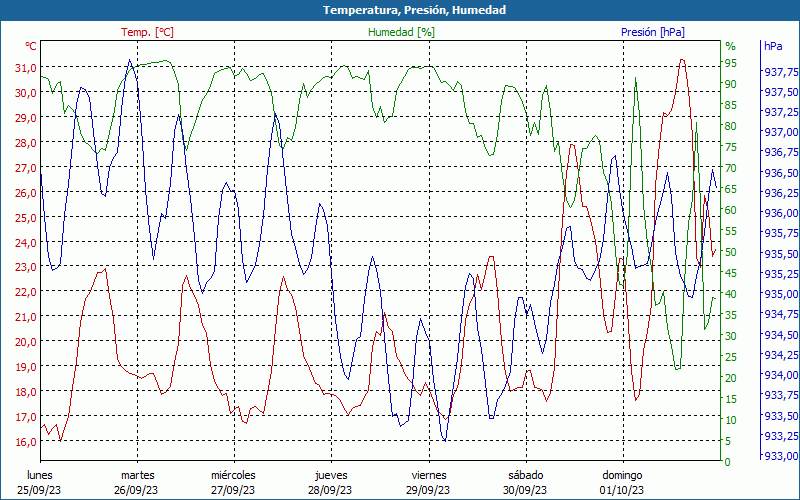
Task: Click the 75 humidity axis value
Action: pyautogui.click(x=731, y=147)
